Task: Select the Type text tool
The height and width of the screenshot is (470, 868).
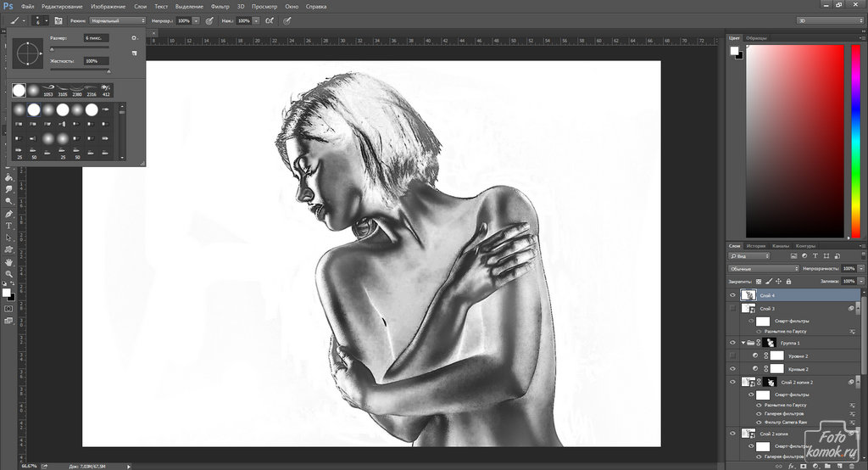Action: pos(8,226)
